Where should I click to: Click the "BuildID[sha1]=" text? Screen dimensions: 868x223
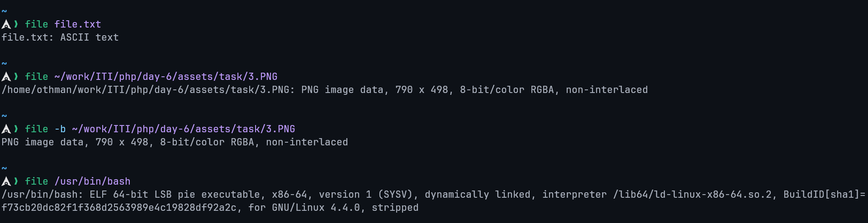(824, 195)
